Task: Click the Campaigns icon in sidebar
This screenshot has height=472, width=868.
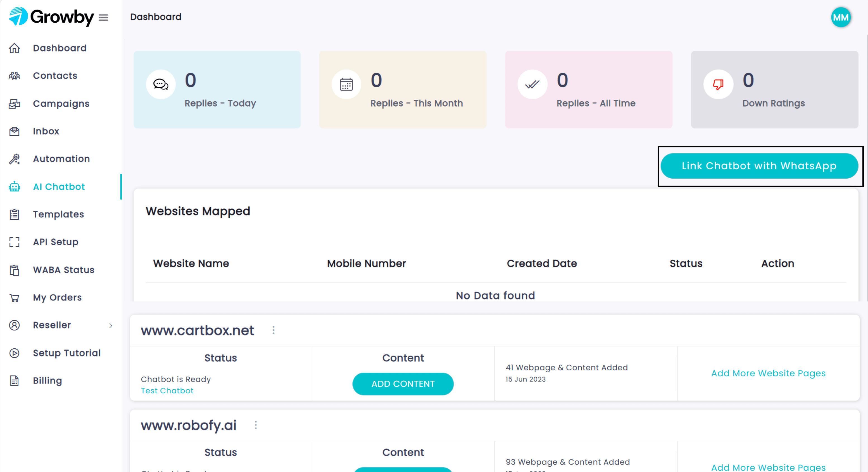Action: [14, 104]
